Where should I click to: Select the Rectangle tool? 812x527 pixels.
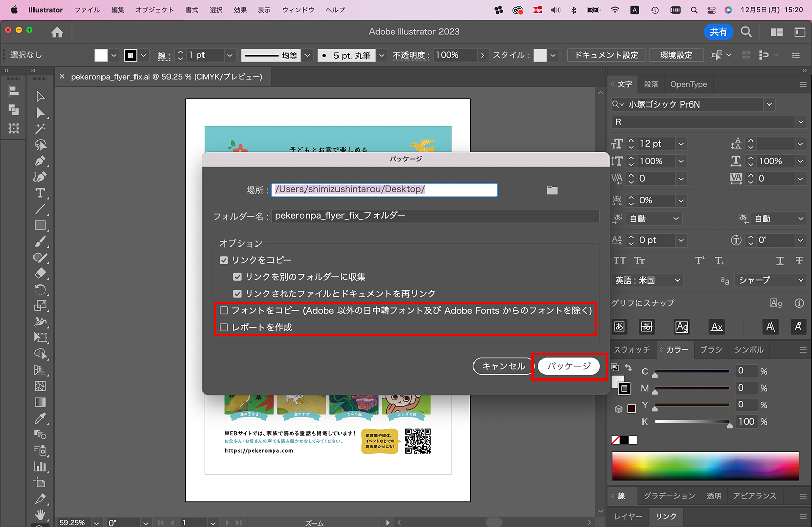tap(41, 225)
